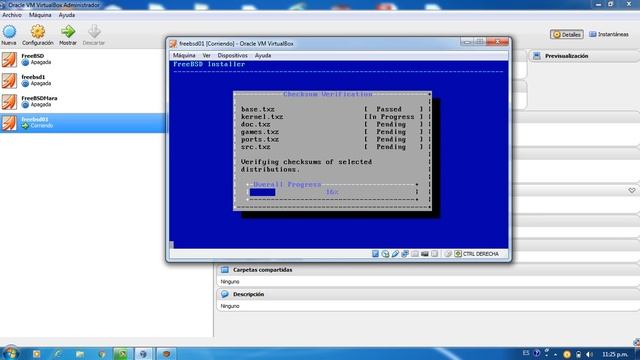Click the kernel.txz In Progress row
This screenshot has height=360, width=640.
(332, 117)
